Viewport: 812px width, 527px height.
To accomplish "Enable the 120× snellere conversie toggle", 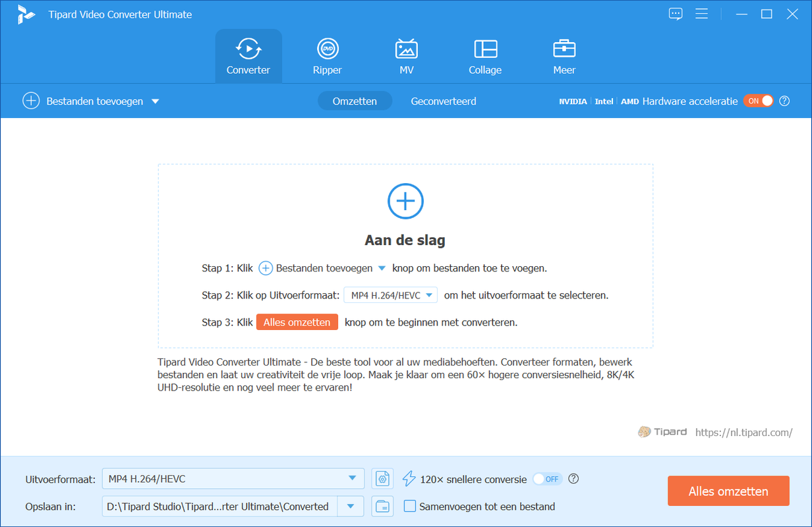I will click(547, 479).
